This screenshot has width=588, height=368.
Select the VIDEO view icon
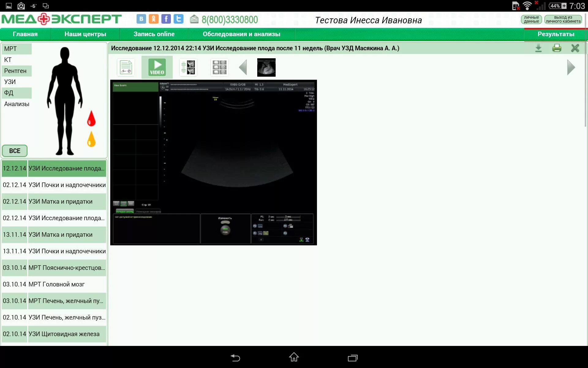click(157, 67)
